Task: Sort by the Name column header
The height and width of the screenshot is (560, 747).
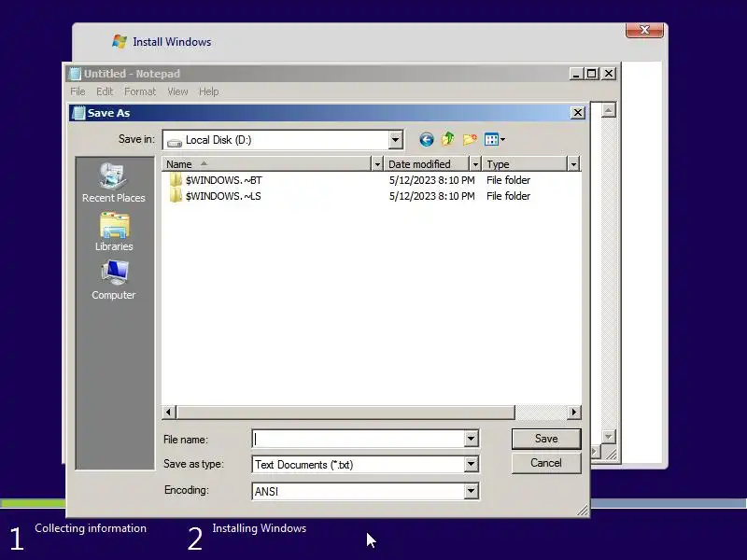Action: (x=266, y=164)
